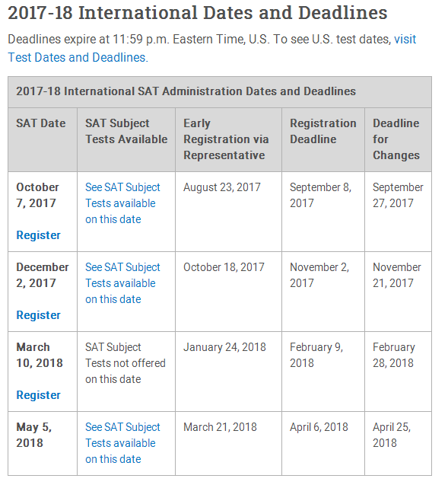The height and width of the screenshot is (485, 448).
Task: Open SAT Subject Tests link for May 5
Action: point(122,443)
